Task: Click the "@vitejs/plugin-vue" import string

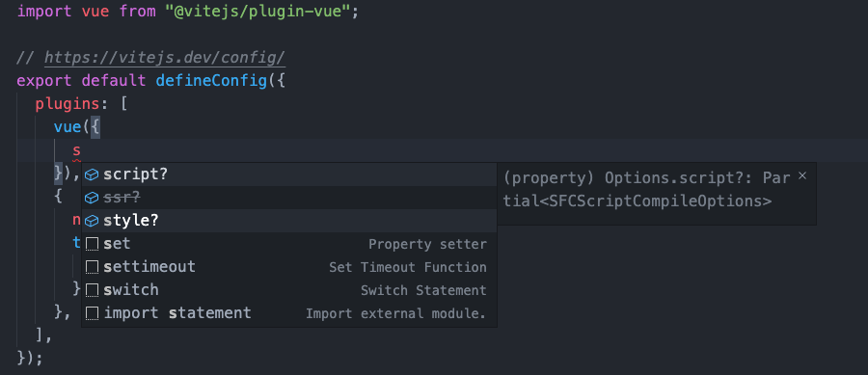Action: coord(258,12)
